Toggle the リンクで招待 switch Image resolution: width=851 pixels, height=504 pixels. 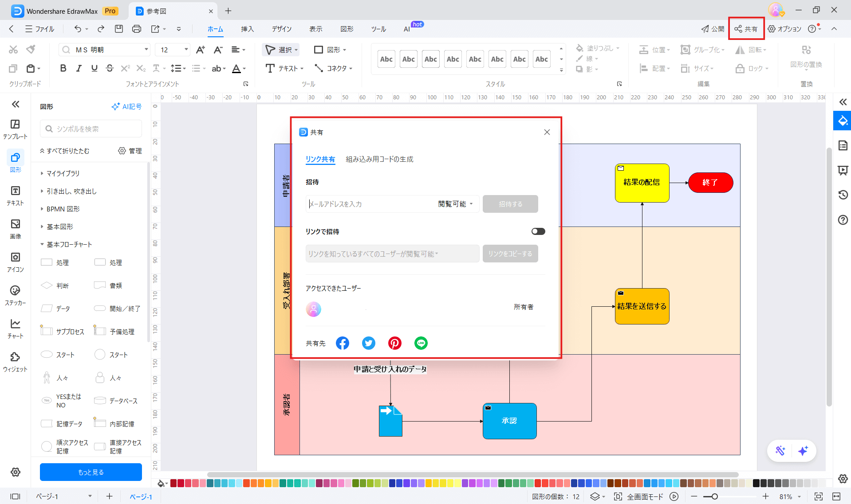pos(538,231)
